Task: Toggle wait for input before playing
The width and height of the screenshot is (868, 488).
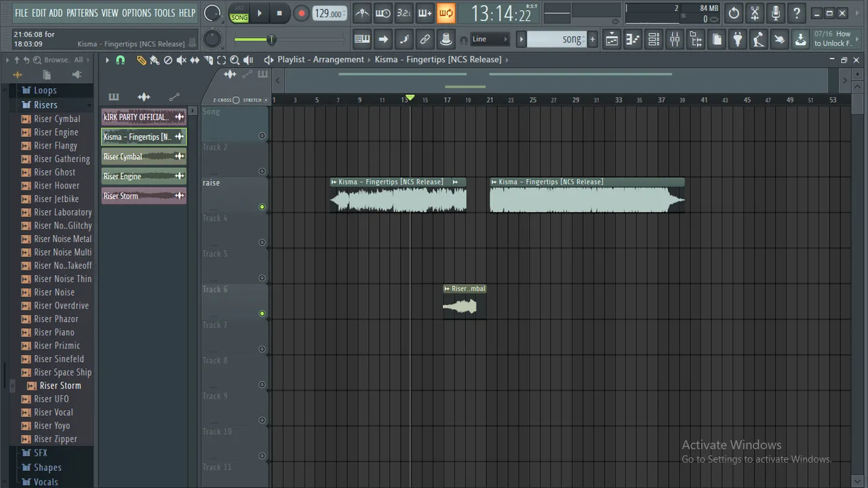Action: click(383, 13)
